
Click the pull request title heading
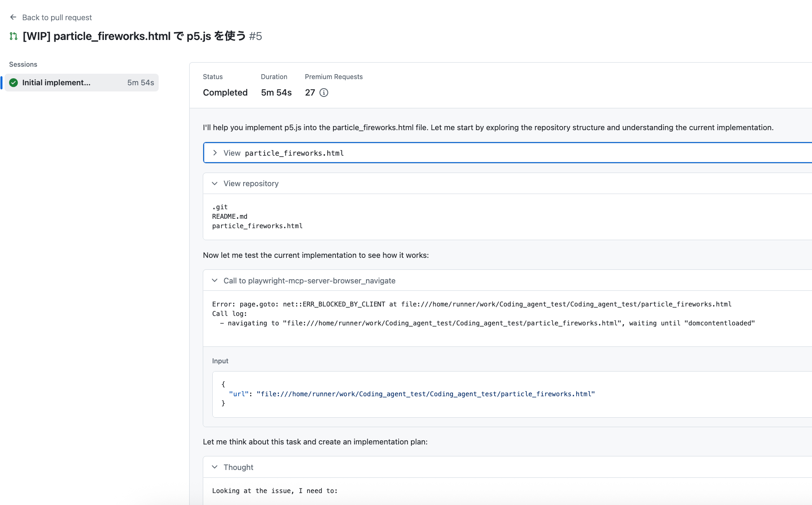pyautogui.click(x=134, y=36)
